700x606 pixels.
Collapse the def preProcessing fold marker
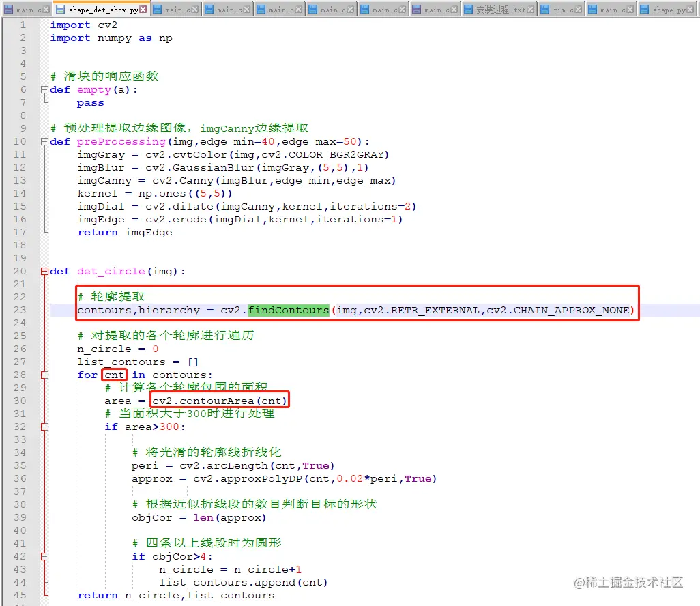pos(44,141)
